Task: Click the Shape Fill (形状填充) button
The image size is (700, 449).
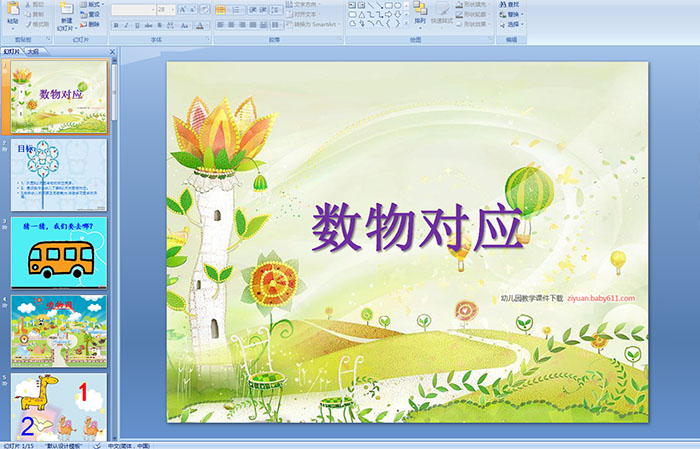Action: 474,4
